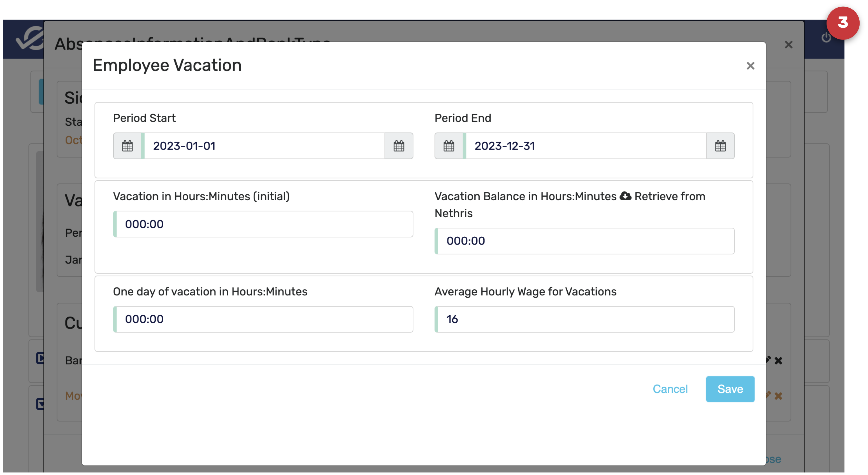Click the red notification badge 3
Screen dimensions: 868x475
(843, 23)
